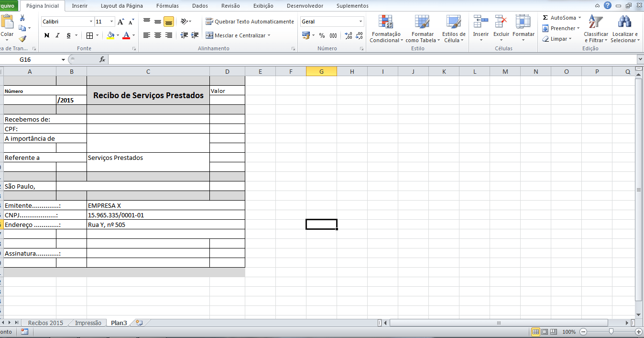Open Estilos de Célula gallery
Viewport: 644px width, 338px height.
click(454, 29)
